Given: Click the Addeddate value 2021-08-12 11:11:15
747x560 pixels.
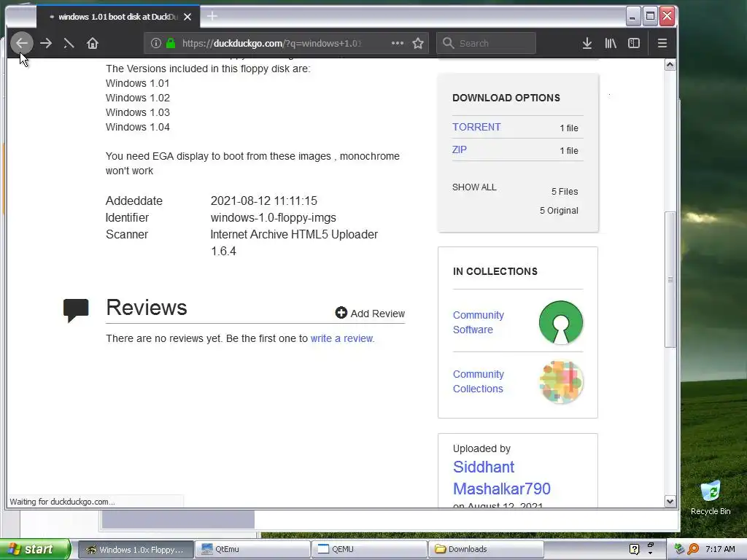Looking at the screenshot, I should point(264,201).
